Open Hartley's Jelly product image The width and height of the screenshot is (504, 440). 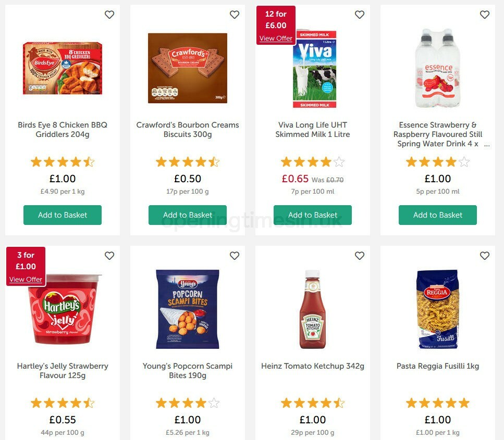point(63,309)
